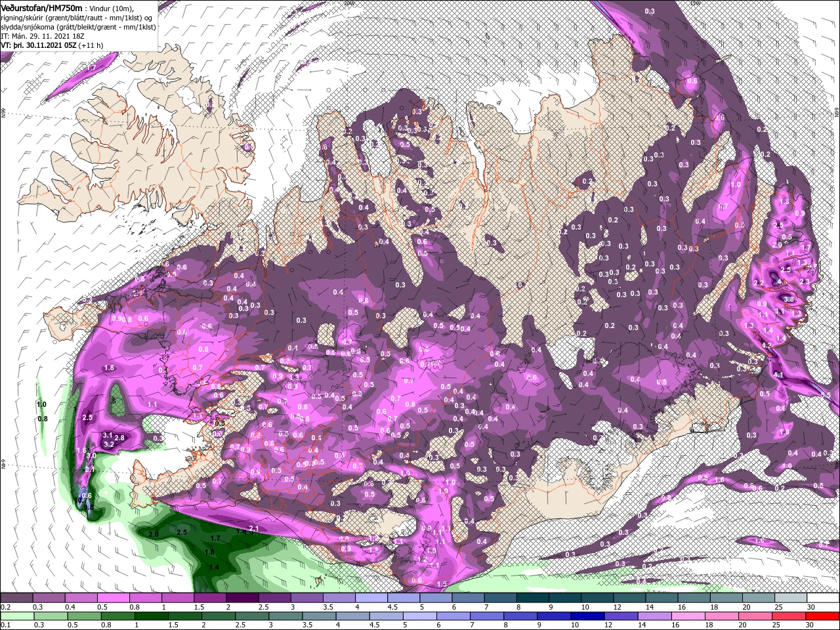840x630 pixels.
Task: Pick the top-row legend swatch between 5 and 6
Action: click(x=436, y=598)
